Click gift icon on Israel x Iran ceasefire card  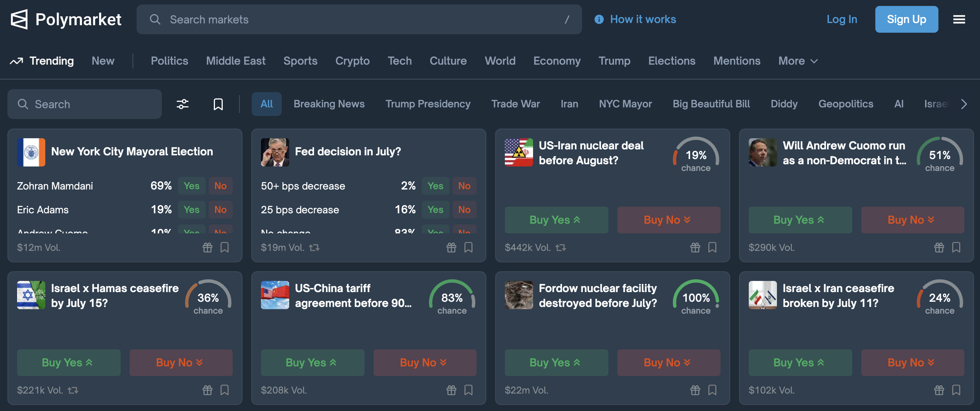939,390
